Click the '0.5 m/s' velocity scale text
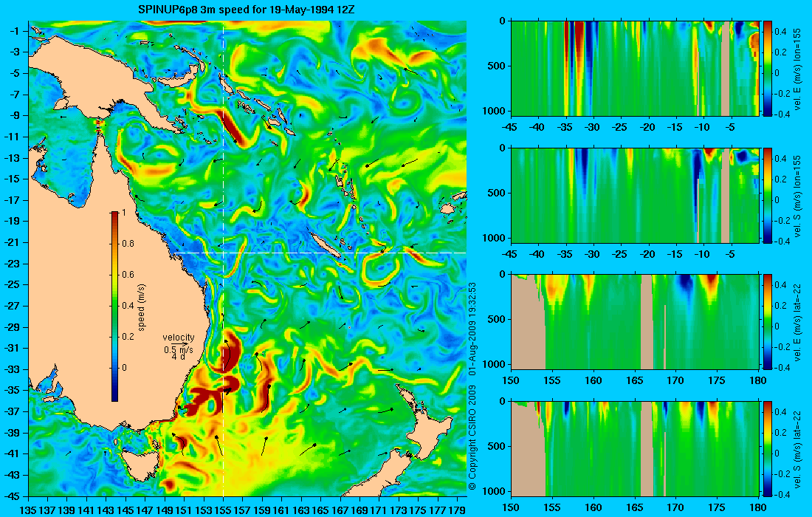The width and height of the screenshot is (812, 517). 179,349
